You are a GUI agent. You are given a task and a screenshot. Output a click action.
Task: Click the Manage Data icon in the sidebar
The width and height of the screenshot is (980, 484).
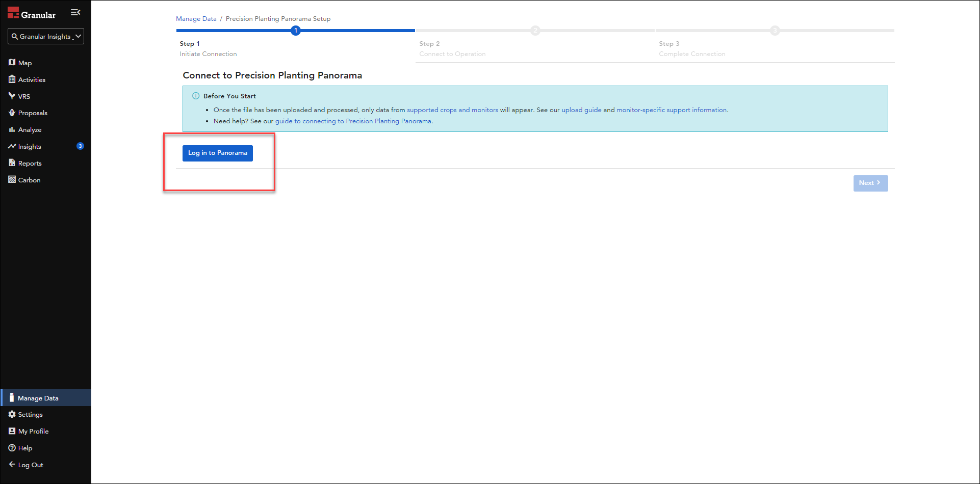(12, 397)
